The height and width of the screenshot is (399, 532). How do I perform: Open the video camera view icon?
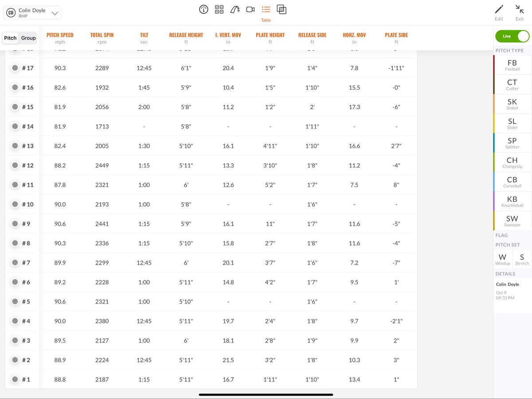250,9
